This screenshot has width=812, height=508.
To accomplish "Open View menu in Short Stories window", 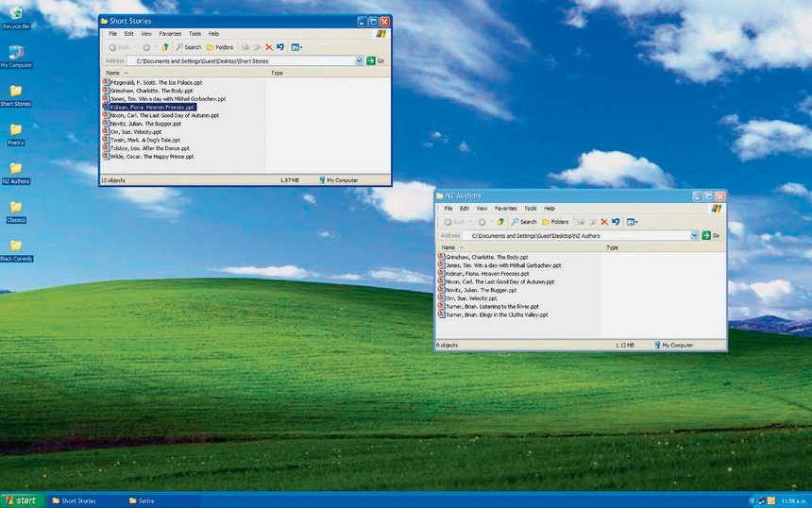I will (146, 34).
